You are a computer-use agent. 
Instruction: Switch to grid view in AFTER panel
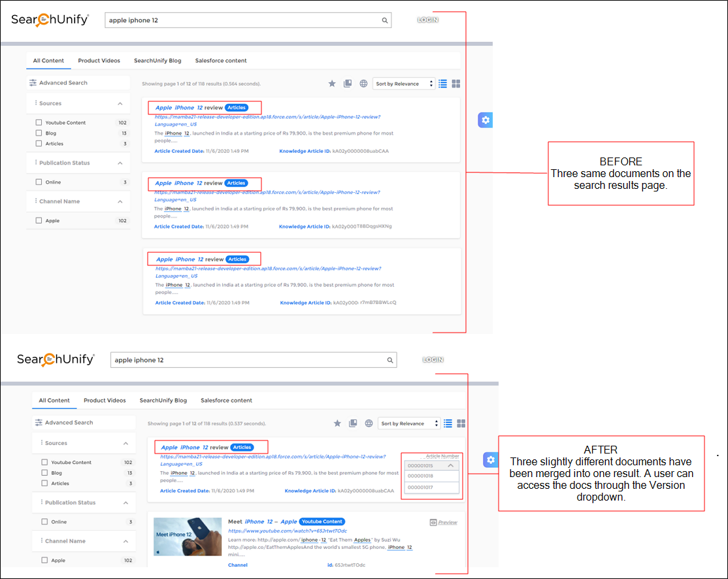[x=461, y=423]
